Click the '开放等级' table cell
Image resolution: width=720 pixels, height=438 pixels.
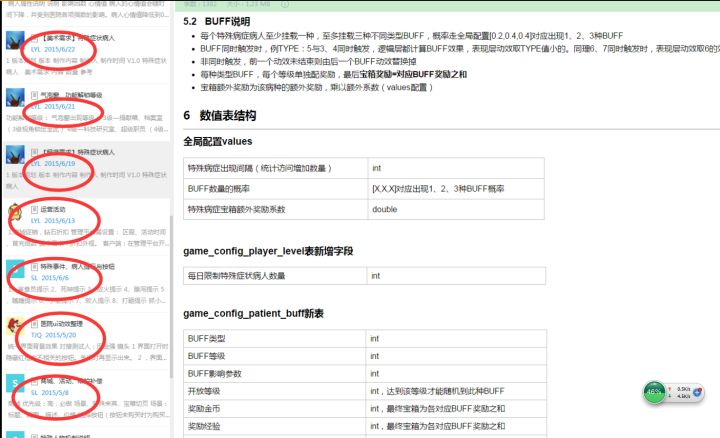click(275, 391)
